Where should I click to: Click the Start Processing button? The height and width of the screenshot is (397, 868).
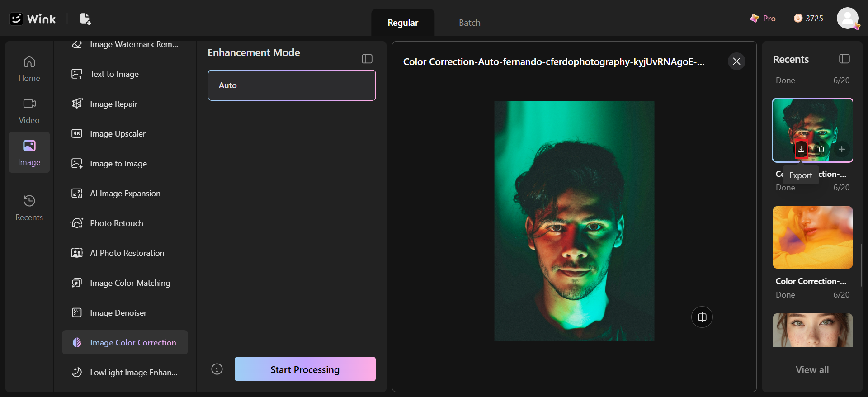point(305,369)
